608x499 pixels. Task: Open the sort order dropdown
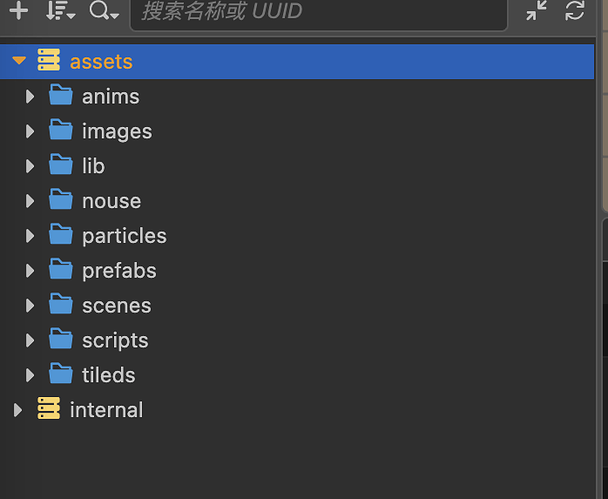[x=61, y=11]
